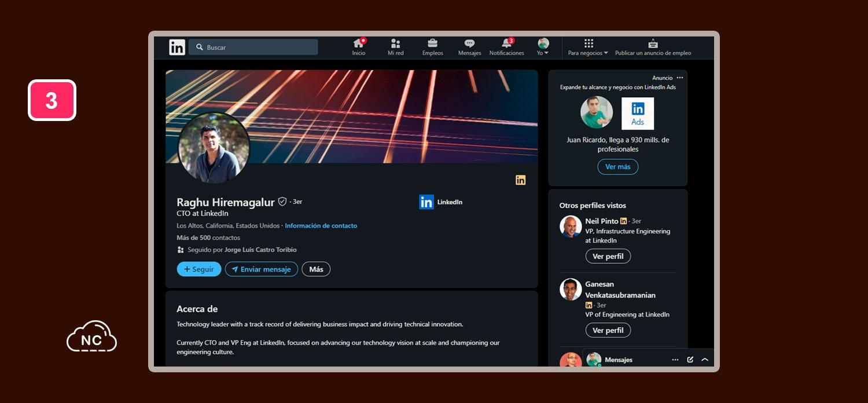Click compose new message icon
The image size is (868, 403).
[x=690, y=360]
